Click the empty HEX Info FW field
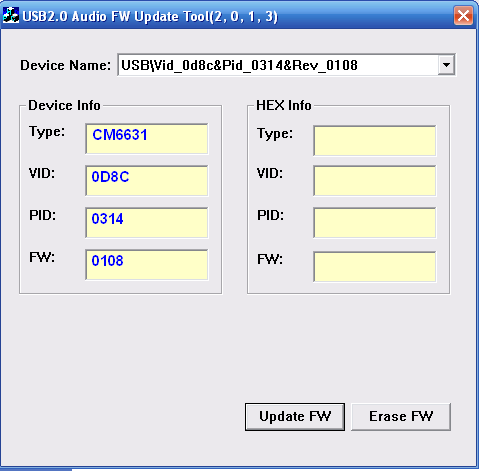The height and width of the screenshot is (471, 479). click(x=375, y=267)
